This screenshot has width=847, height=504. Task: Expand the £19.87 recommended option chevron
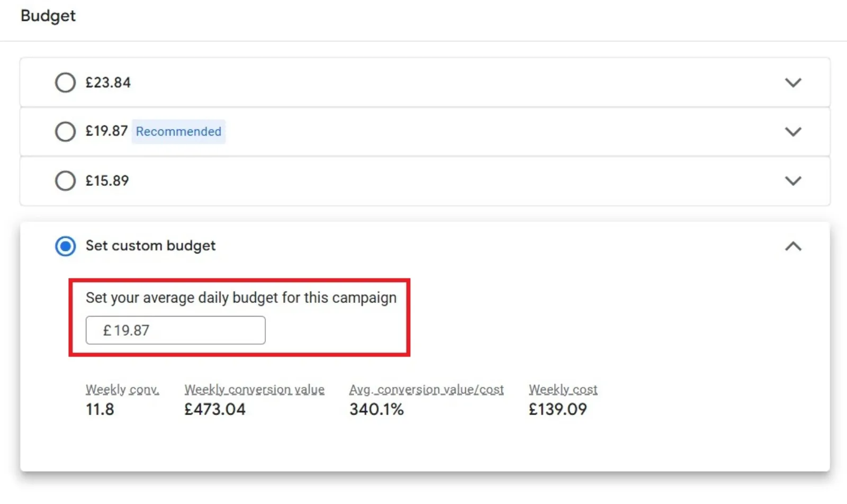tap(793, 131)
